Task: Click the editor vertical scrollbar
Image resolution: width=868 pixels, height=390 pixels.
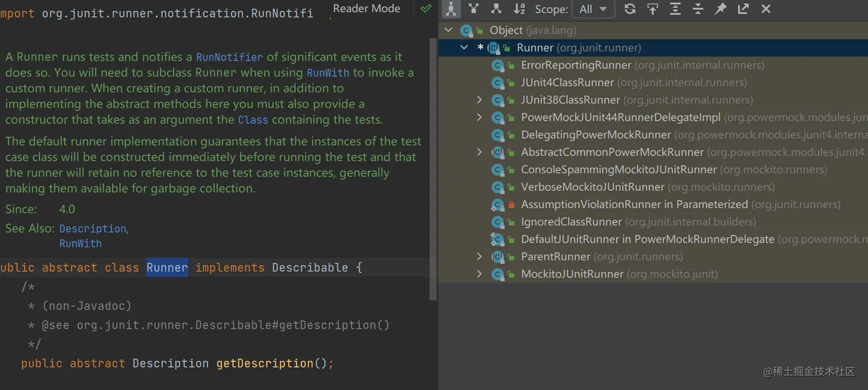Action: 433,169
